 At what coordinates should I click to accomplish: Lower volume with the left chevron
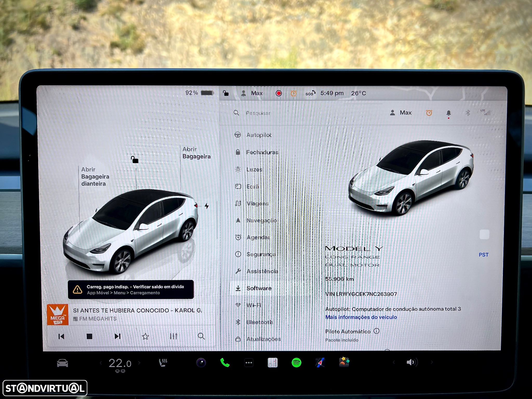click(x=394, y=362)
